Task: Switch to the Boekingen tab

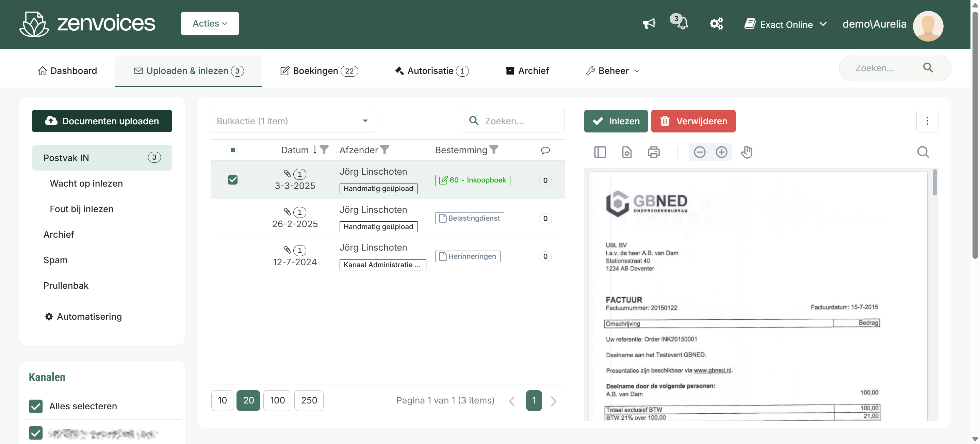Action: (x=319, y=70)
